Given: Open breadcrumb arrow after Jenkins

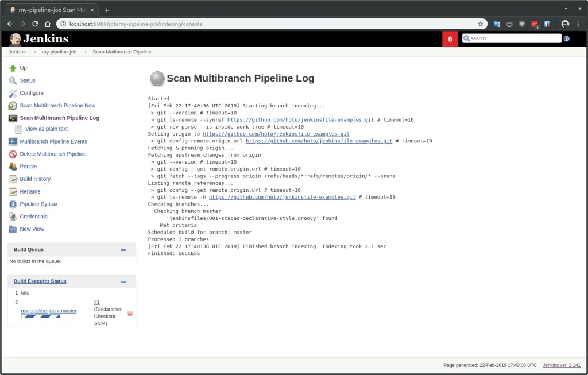Looking at the screenshot, I should [x=34, y=52].
